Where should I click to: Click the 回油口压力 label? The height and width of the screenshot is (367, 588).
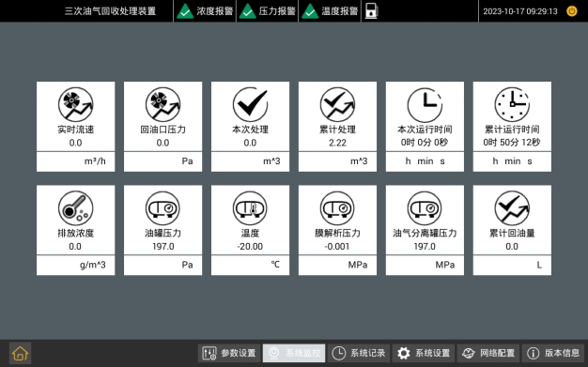(x=163, y=130)
